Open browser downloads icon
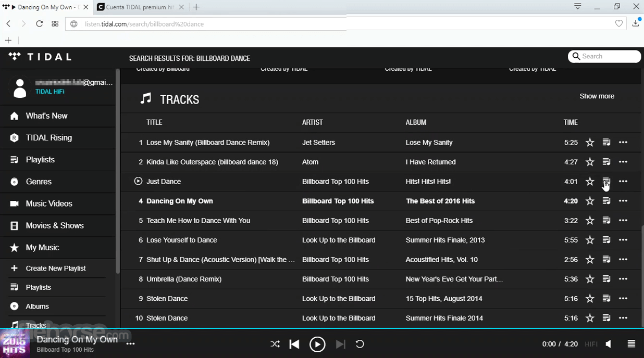 coord(636,23)
